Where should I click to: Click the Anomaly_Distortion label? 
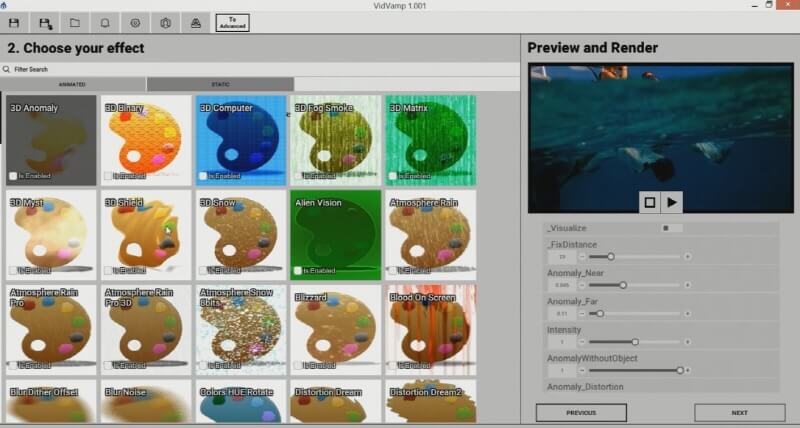[x=585, y=387]
